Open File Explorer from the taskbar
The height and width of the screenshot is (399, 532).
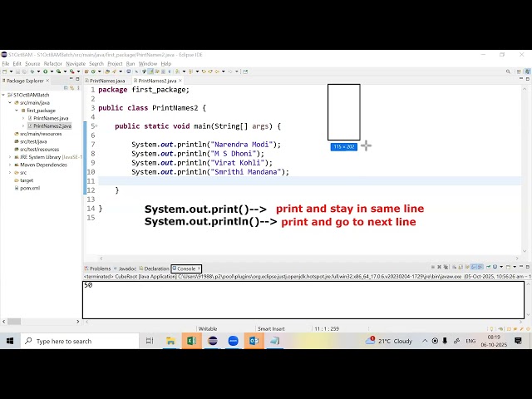coord(170,341)
